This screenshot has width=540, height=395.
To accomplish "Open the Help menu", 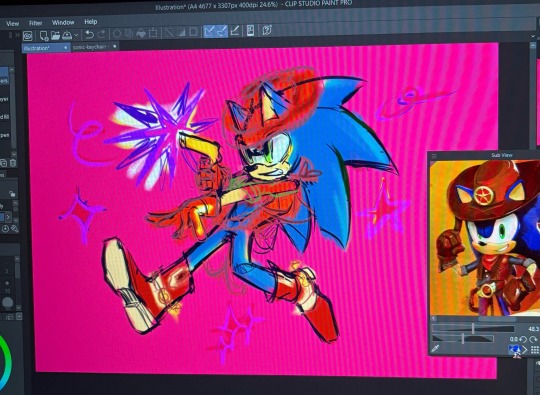I will point(91,22).
